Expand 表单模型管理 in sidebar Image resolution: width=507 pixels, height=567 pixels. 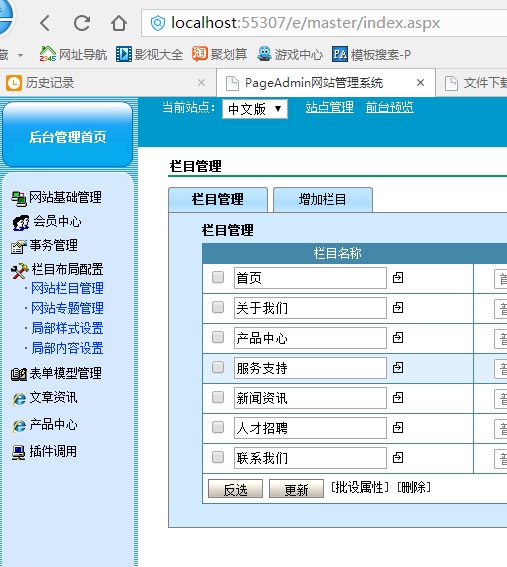(56, 374)
